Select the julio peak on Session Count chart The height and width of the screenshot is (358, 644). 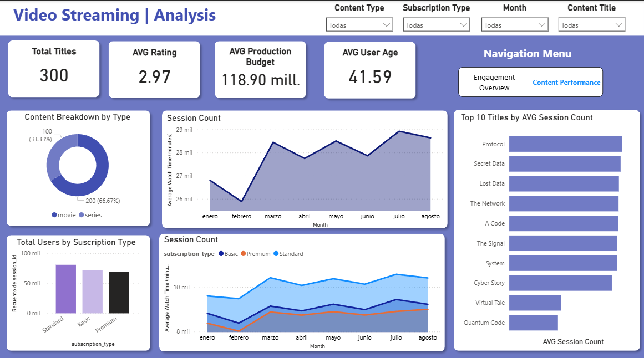(398, 131)
